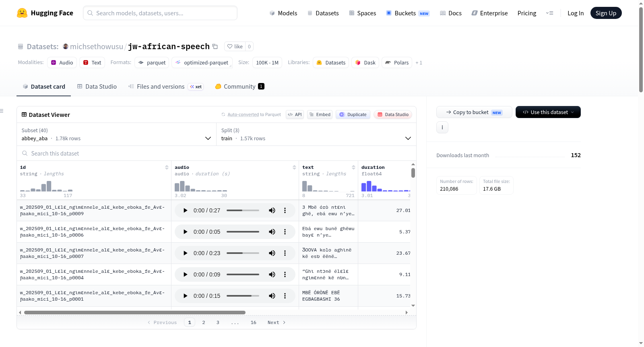Click the Duplicate button in the Dataset Viewer
The image size is (644, 347).
tap(353, 114)
